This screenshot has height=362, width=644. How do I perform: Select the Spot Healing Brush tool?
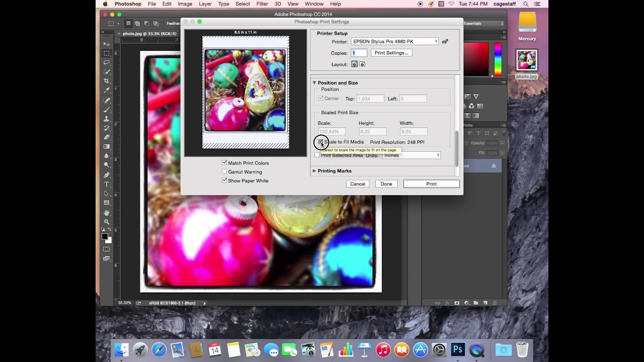[107, 100]
